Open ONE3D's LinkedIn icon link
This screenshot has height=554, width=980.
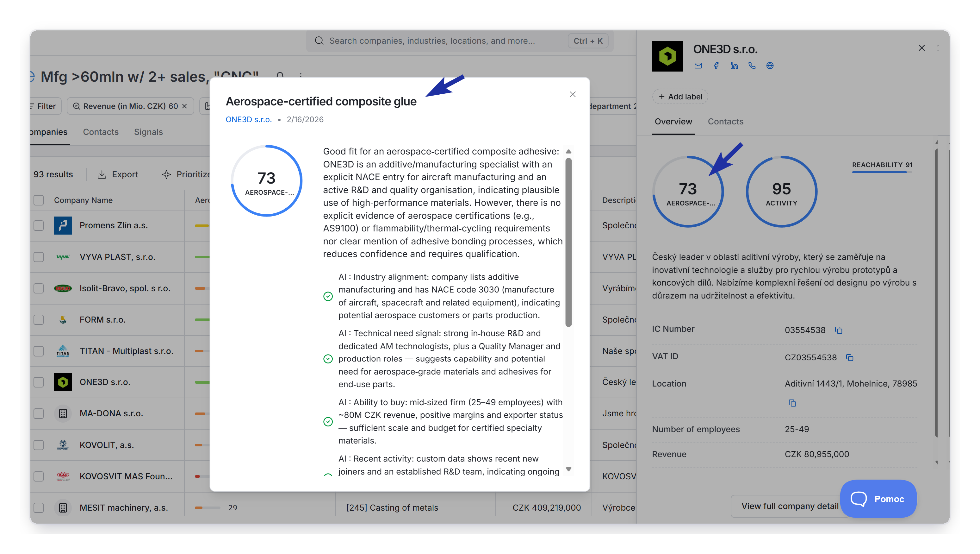click(734, 66)
